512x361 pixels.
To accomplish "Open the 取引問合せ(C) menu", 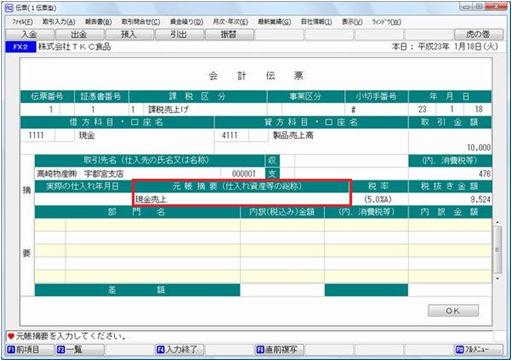I will [141, 22].
